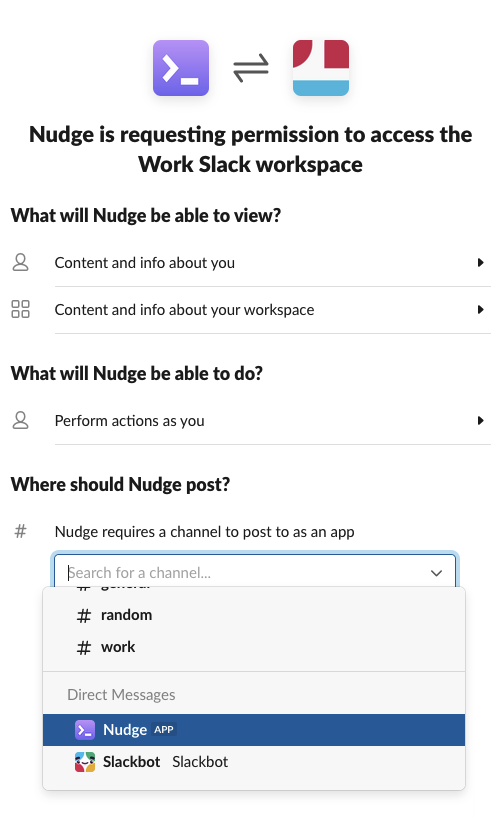
Task: Toggle the channel dropdown chevron
Action: tap(436, 573)
